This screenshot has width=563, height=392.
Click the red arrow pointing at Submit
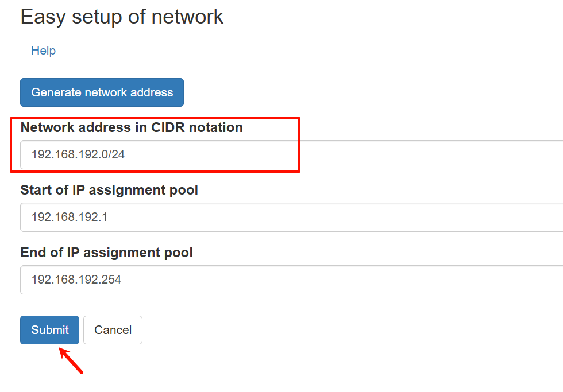72,360
